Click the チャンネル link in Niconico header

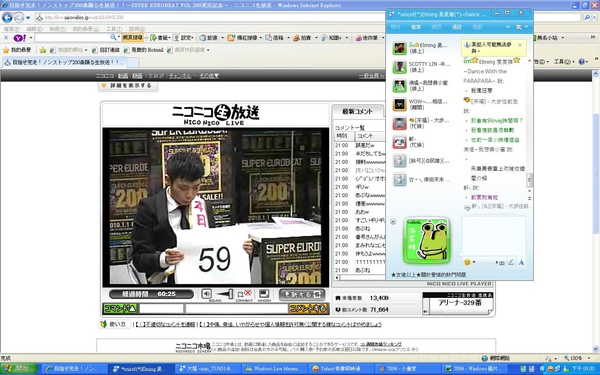pyautogui.click(x=180, y=76)
